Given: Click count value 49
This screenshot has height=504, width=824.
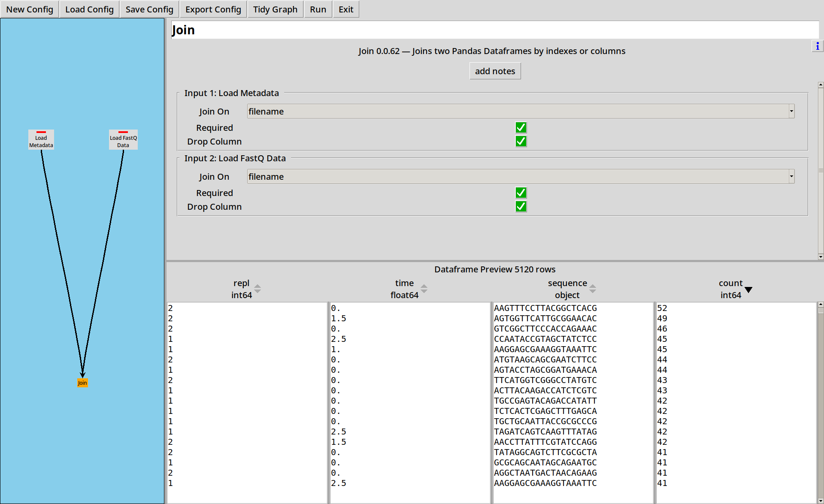Looking at the screenshot, I should tap(662, 318).
